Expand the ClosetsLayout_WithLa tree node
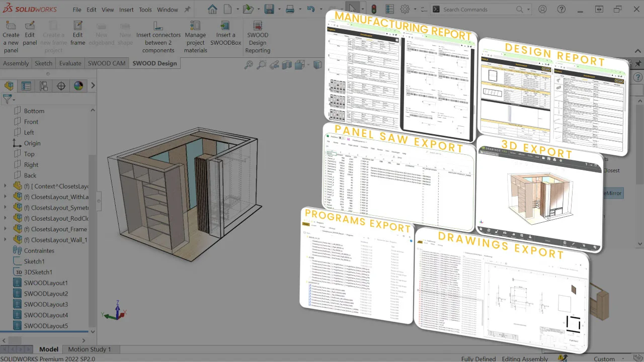Image resolution: width=644 pixels, height=362 pixels. tap(5, 197)
